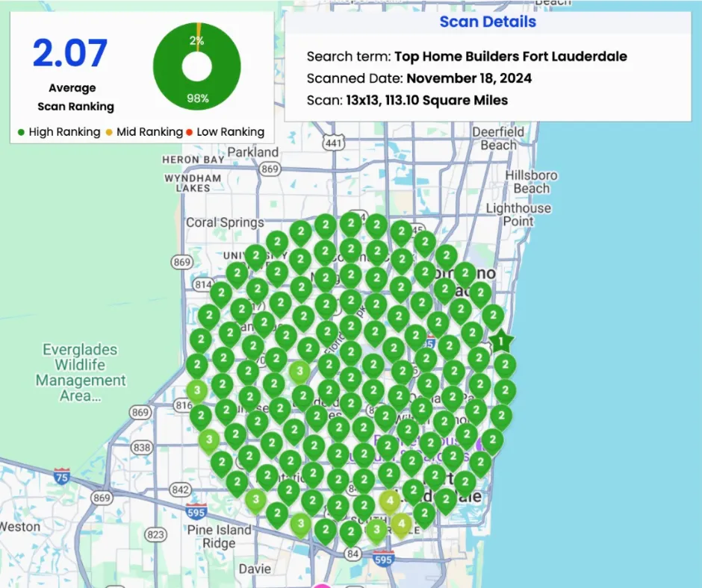
Task: Click the I-595 shield near the 84 shield
Action: click(x=383, y=559)
